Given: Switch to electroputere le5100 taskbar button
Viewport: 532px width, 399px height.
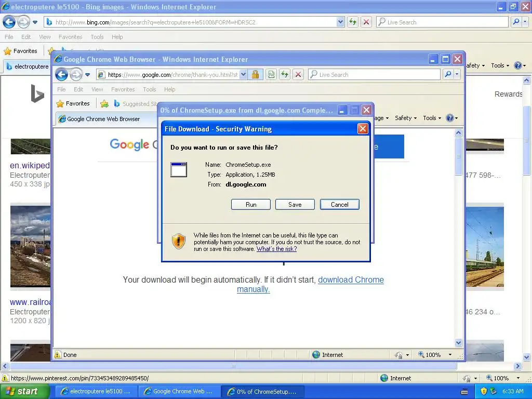Looking at the screenshot, I should click(x=96, y=391).
